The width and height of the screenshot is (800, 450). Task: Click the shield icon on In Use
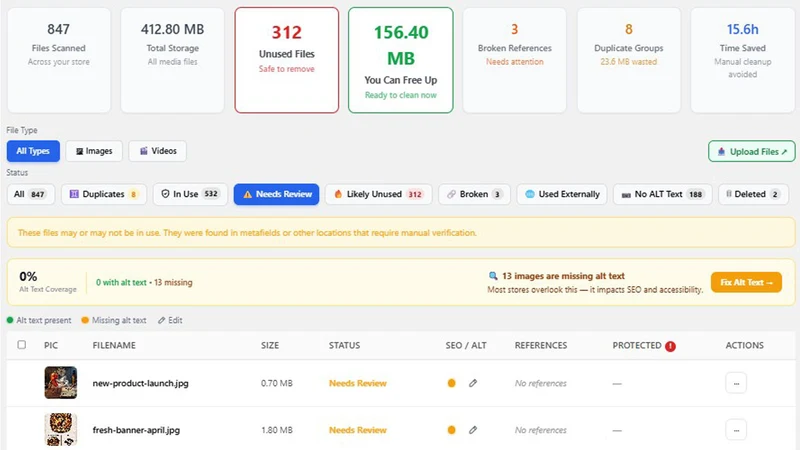click(165, 194)
